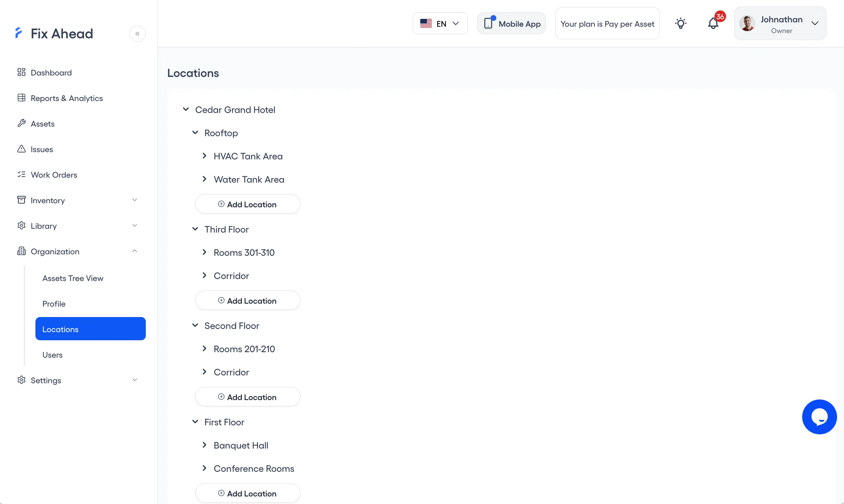The height and width of the screenshot is (504, 844).
Task: Collapse the sidebar with the double-chevron button
Action: click(x=137, y=34)
